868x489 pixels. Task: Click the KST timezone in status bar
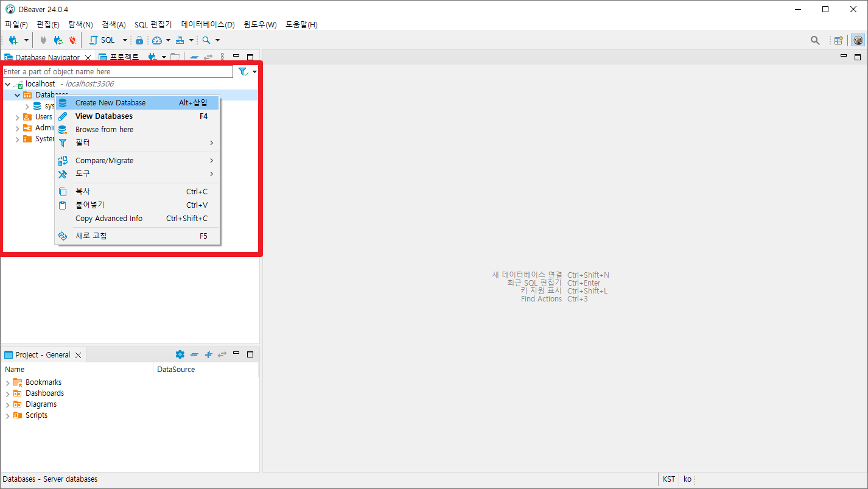(x=669, y=479)
